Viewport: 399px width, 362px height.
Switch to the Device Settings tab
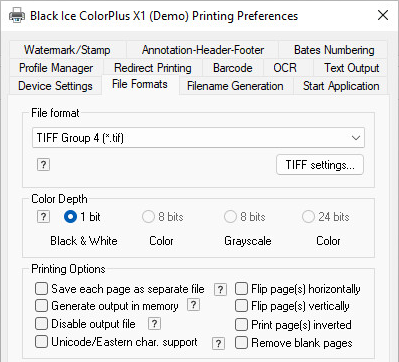pos(55,86)
